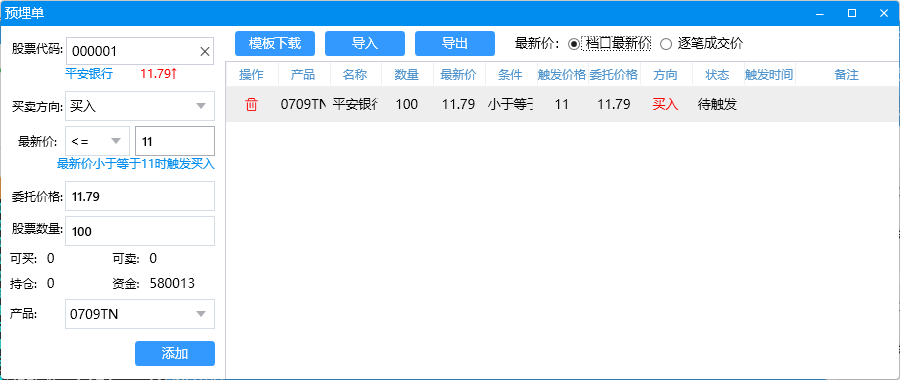Screen dimensions: 900x380
Task: Click the 触发时间 column header
Action: [769, 75]
